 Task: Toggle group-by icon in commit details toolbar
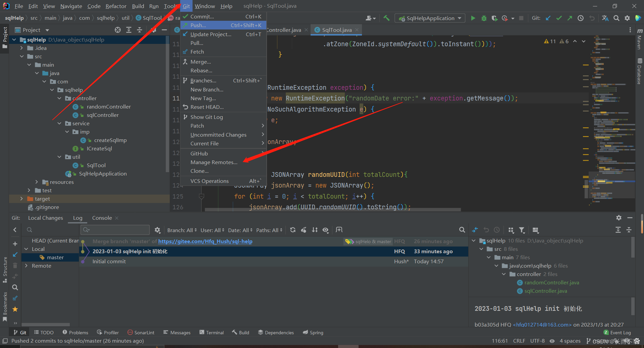511,230
